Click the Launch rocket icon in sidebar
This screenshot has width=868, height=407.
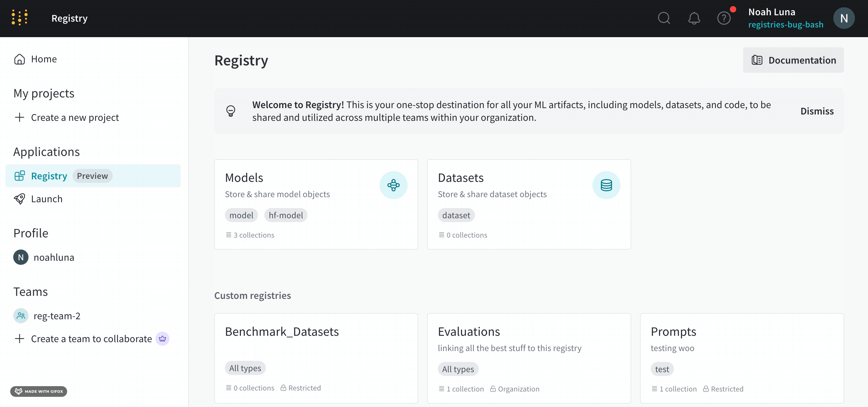click(x=20, y=199)
